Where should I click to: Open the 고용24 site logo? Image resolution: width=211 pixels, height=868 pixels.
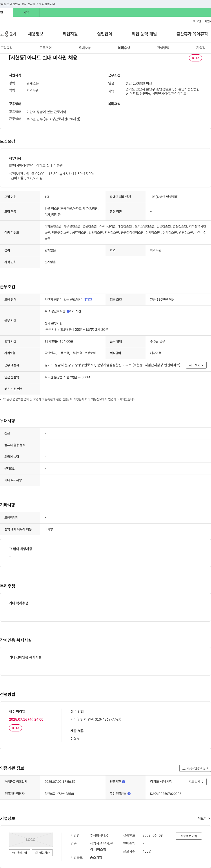pyautogui.click(x=8, y=34)
